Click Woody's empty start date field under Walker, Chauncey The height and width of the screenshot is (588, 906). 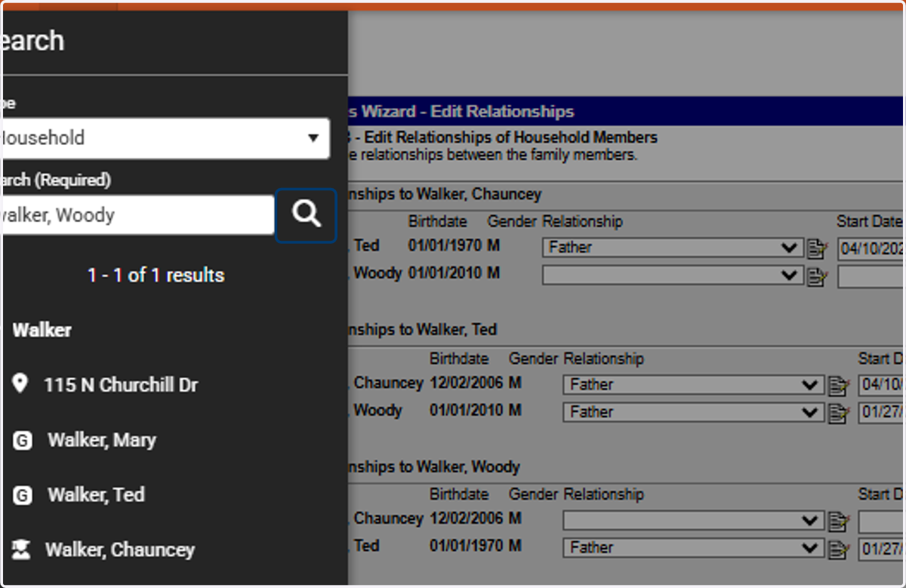click(x=871, y=276)
